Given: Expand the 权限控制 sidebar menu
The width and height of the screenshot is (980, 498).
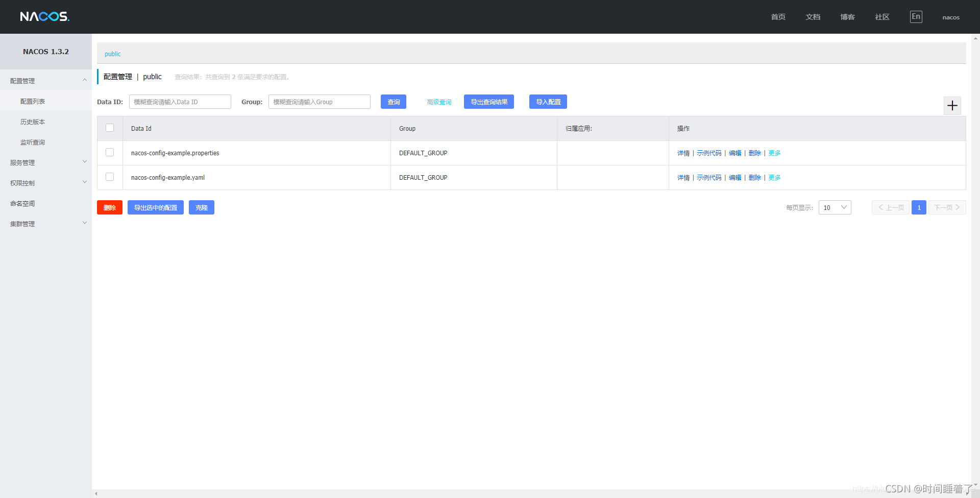Looking at the screenshot, I should (46, 183).
